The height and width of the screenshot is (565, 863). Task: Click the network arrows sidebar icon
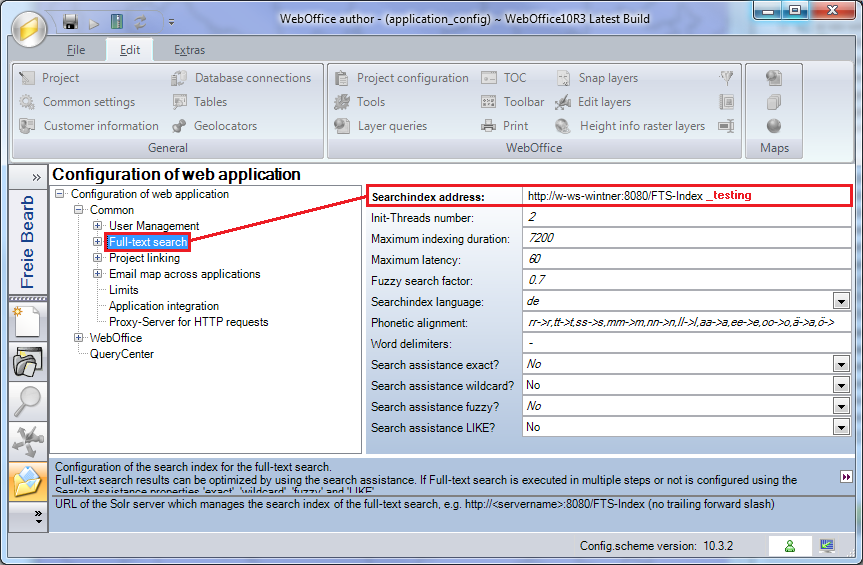click(28, 441)
